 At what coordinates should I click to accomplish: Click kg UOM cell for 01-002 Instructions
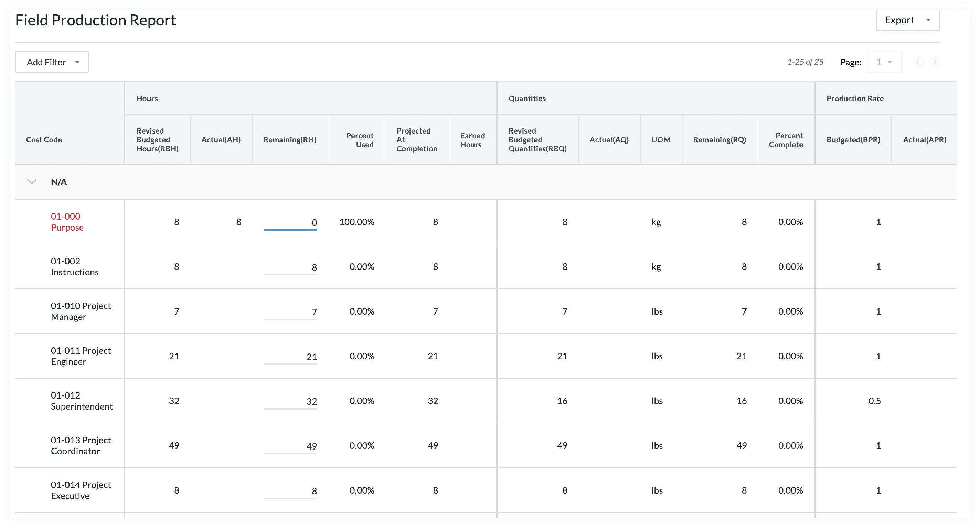(x=656, y=267)
